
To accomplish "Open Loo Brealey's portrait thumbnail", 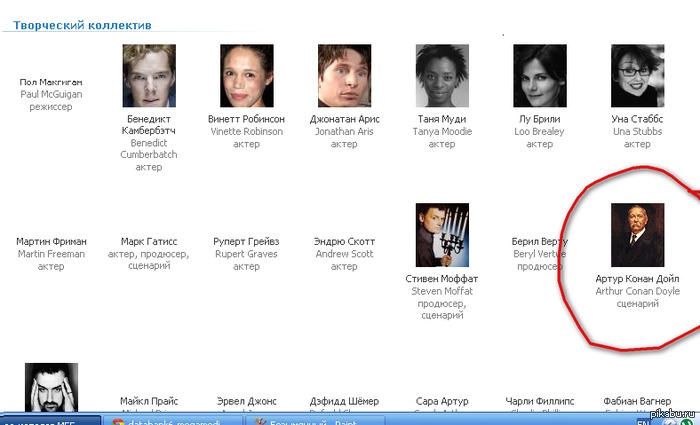I will [539, 77].
